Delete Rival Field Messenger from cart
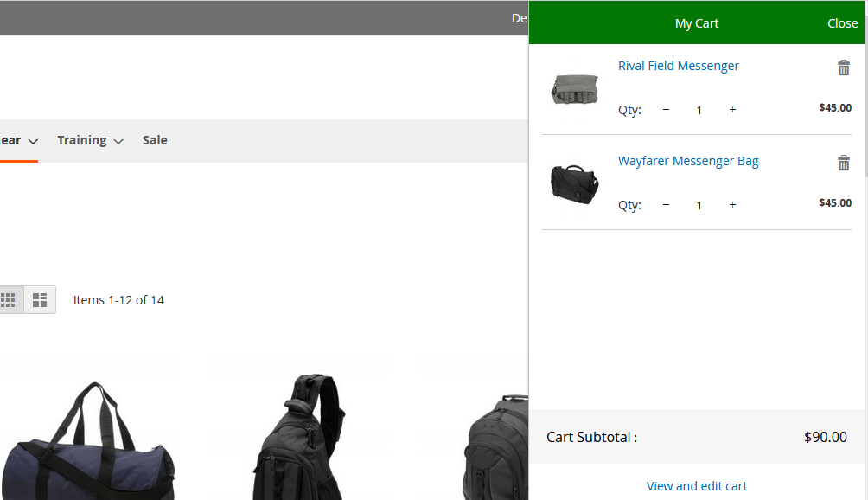 click(844, 68)
